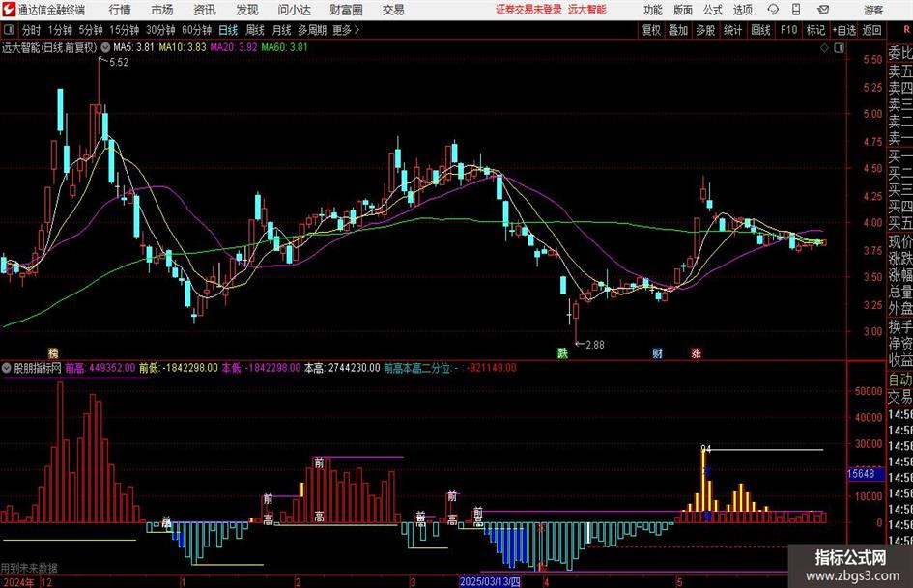Screen dimensions: 913x588
Task: Click the diamond icon above the chart
Action: coord(824,48)
